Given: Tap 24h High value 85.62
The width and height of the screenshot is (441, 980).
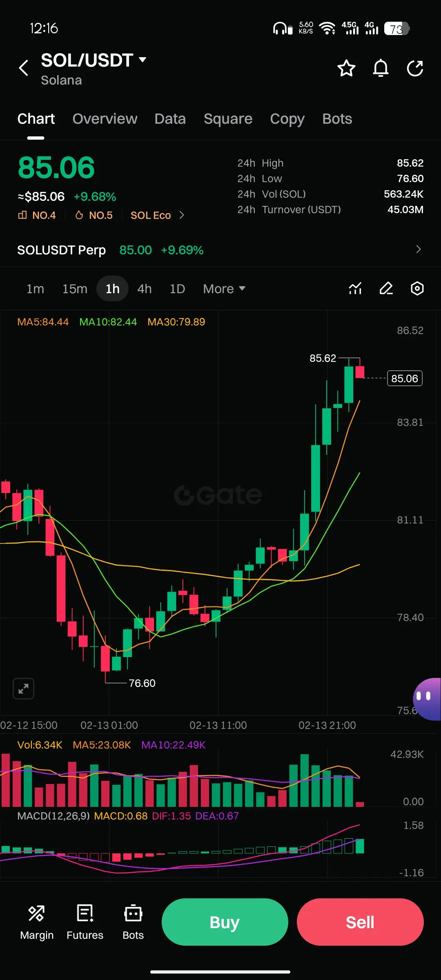Looking at the screenshot, I should tap(410, 163).
